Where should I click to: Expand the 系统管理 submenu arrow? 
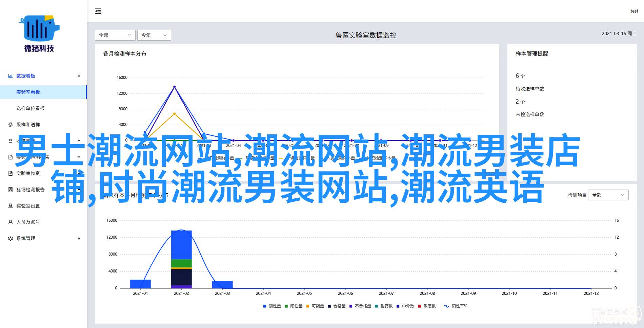tap(79, 238)
